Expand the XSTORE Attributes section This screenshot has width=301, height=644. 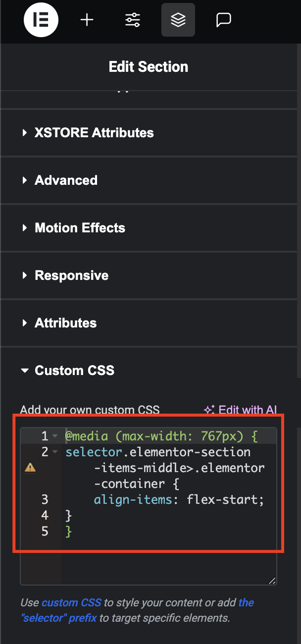click(150, 133)
